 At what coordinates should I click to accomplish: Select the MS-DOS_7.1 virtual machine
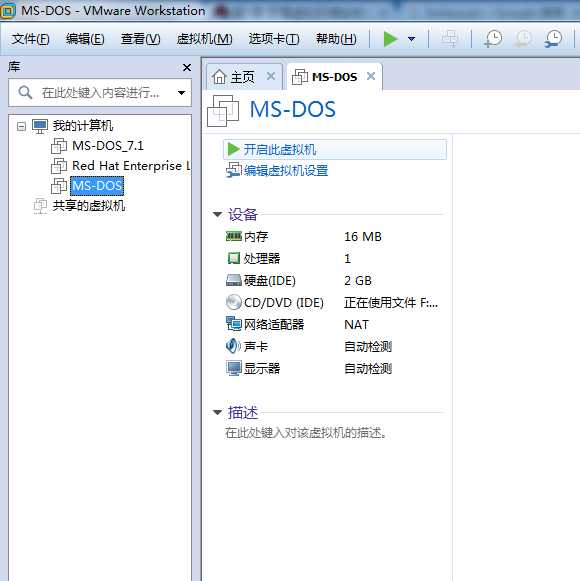(x=108, y=146)
